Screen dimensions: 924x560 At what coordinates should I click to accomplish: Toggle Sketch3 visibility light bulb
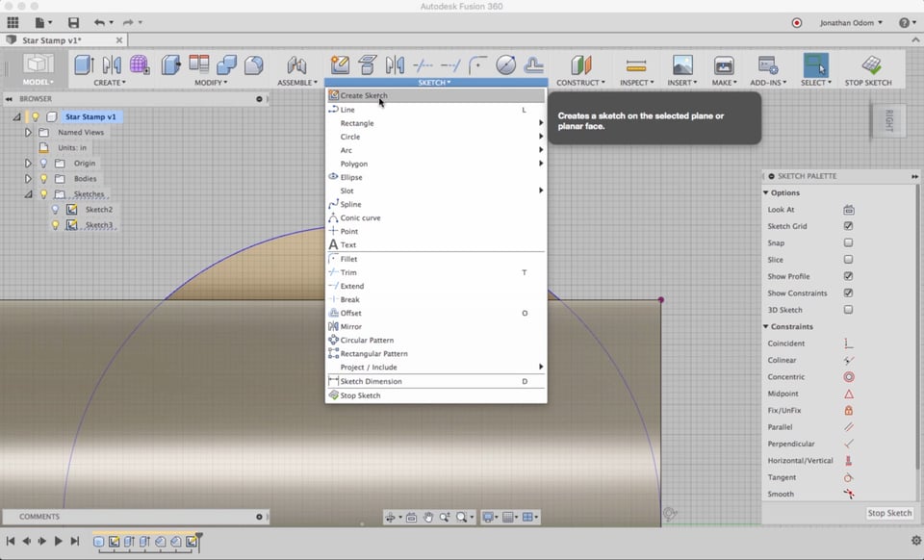pos(56,225)
